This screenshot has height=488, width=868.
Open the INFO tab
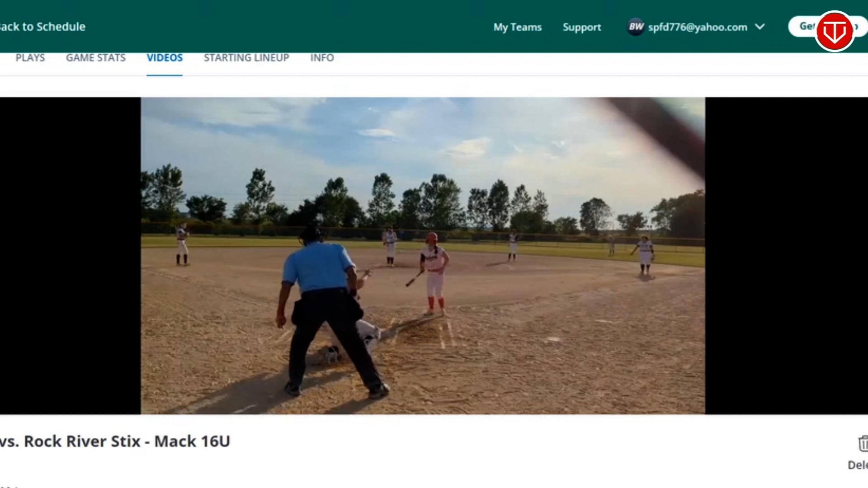point(322,58)
